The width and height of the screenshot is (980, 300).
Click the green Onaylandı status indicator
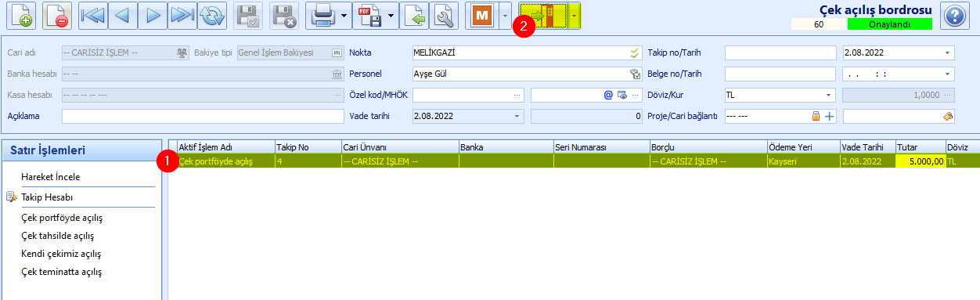[x=889, y=24]
